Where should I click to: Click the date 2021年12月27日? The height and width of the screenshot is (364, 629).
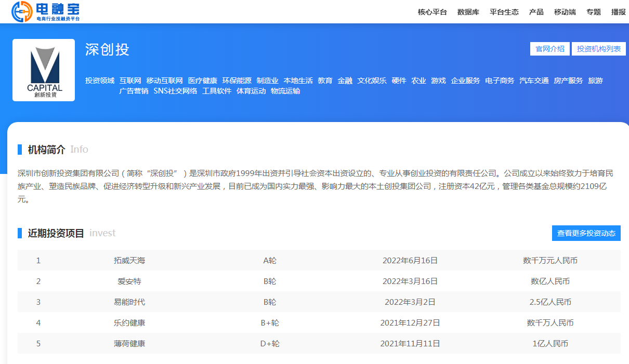(410, 322)
